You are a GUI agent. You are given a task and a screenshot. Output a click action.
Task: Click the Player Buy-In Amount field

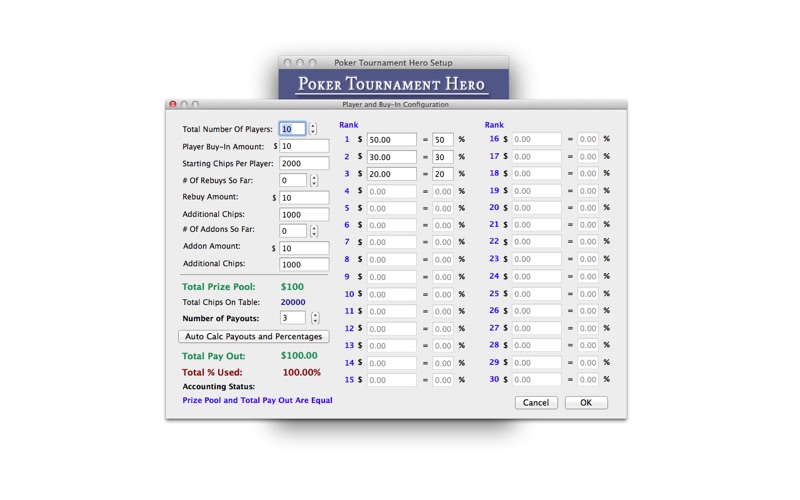(x=304, y=146)
